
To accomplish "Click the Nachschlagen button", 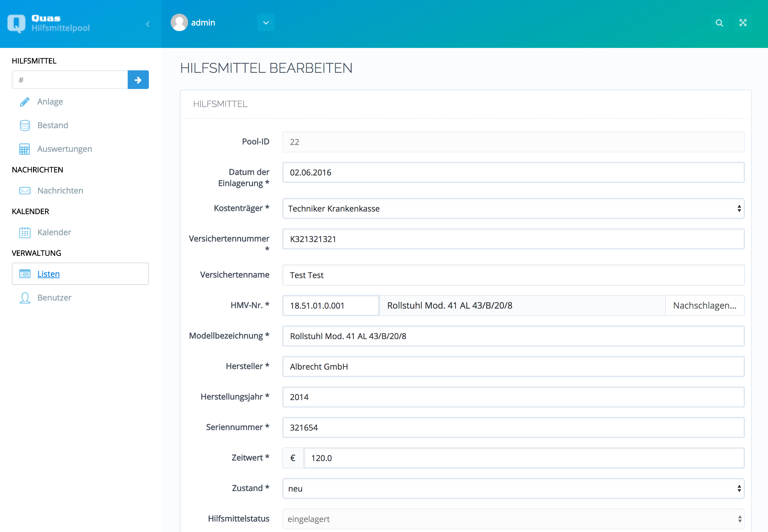I will 705,305.
